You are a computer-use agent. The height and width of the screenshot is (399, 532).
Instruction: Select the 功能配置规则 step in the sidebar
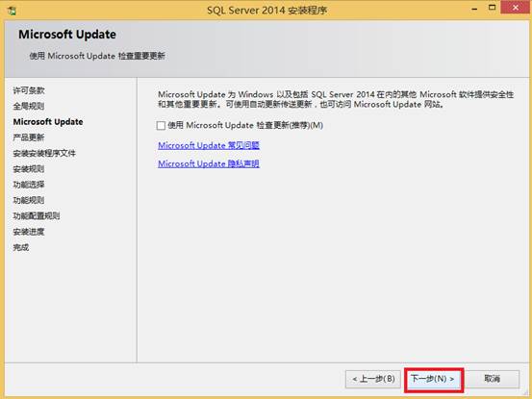(37, 216)
